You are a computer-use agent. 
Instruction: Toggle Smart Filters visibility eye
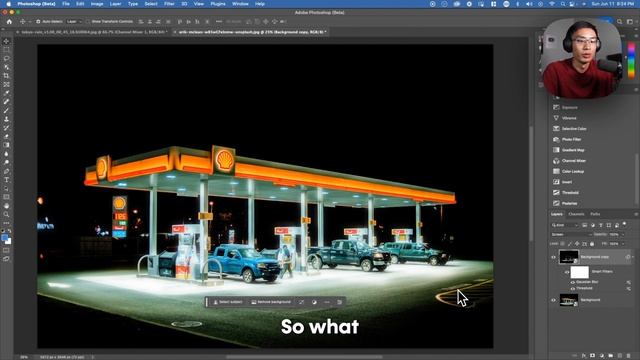(x=567, y=272)
